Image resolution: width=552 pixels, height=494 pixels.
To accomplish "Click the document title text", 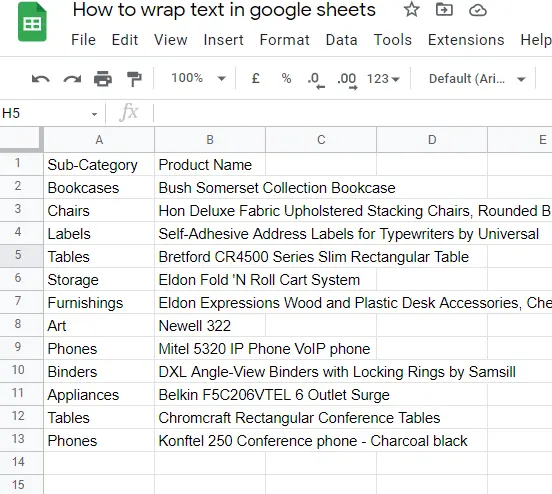I will click(224, 10).
